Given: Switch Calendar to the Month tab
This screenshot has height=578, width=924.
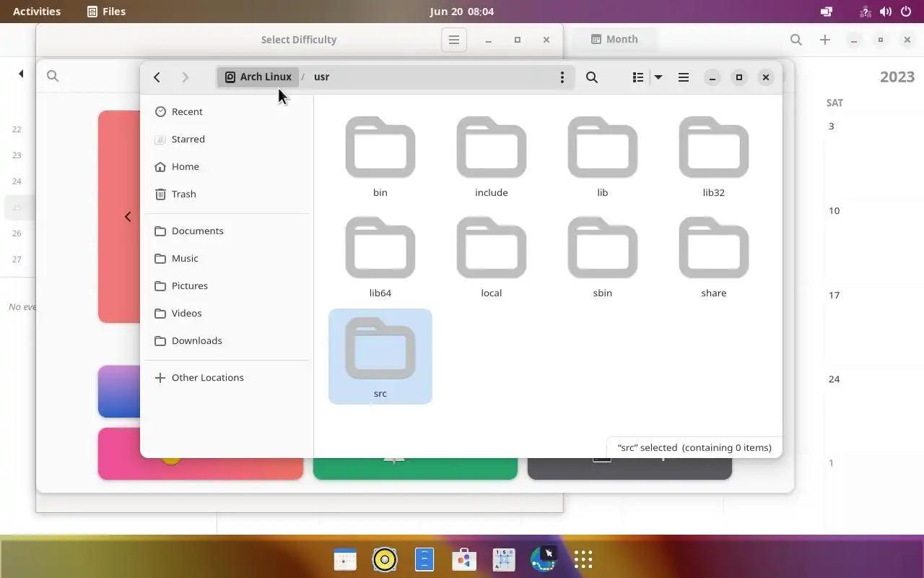Looking at the screenshot, I should click(x=614, y=39).
